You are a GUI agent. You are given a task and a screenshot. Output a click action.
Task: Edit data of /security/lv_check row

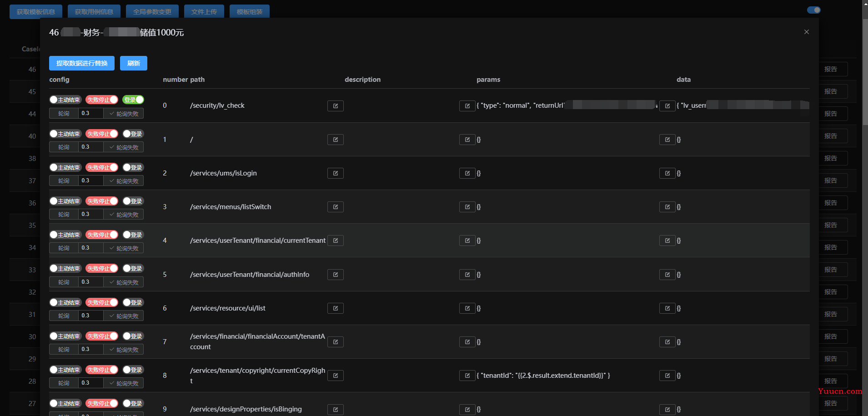point(667,106)
